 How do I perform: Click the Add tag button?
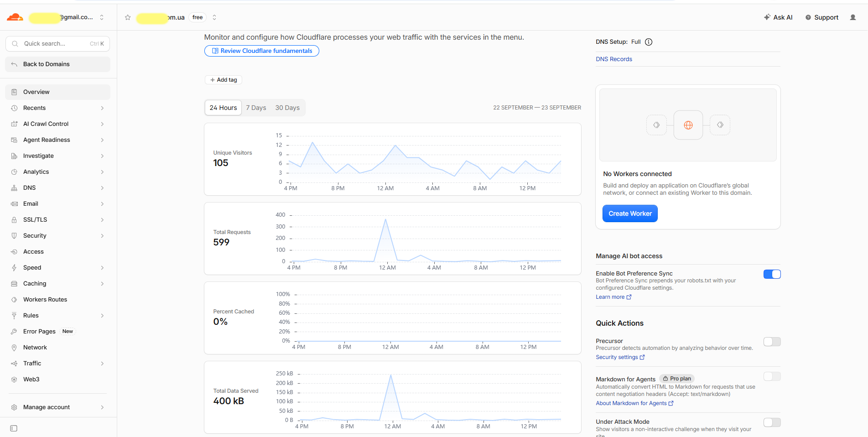point(223,80)
